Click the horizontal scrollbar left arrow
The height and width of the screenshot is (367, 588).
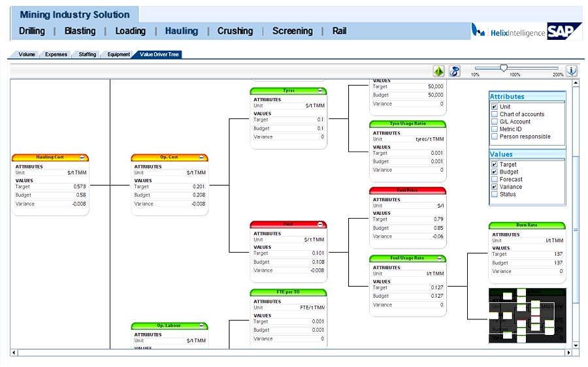[x=14, y=353]
